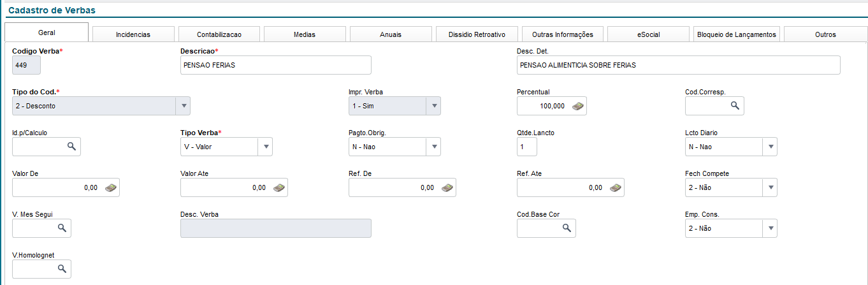
Task: Go to the Outras Informações tab
Action: pyautogui.click(x=563, y=34)
